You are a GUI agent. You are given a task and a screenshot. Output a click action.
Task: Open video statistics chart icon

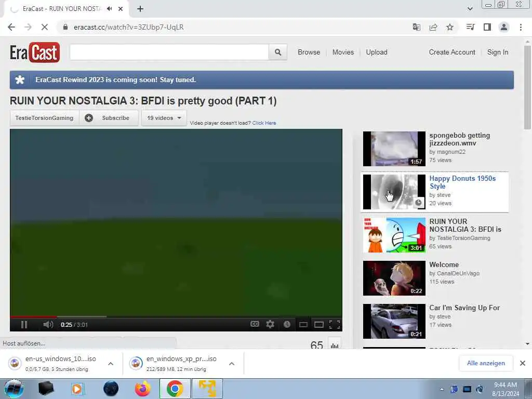click(335, 345)
